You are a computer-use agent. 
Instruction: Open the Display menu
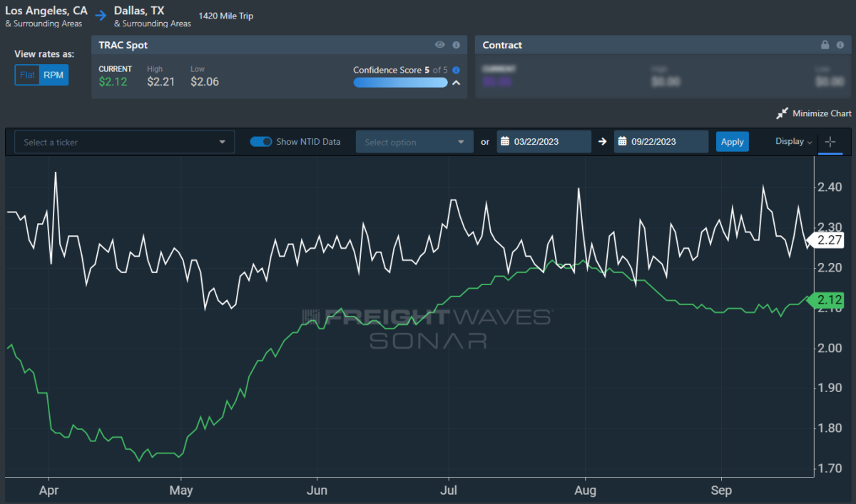tap(793, 142)
